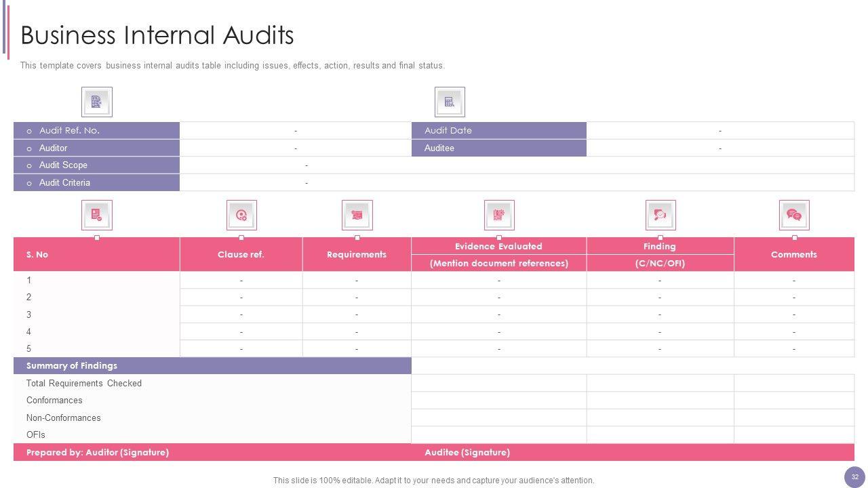Click Prepared by: Auditor (Signature) text
This screenshot has width=868, height=488.
[x=98, y=453]
